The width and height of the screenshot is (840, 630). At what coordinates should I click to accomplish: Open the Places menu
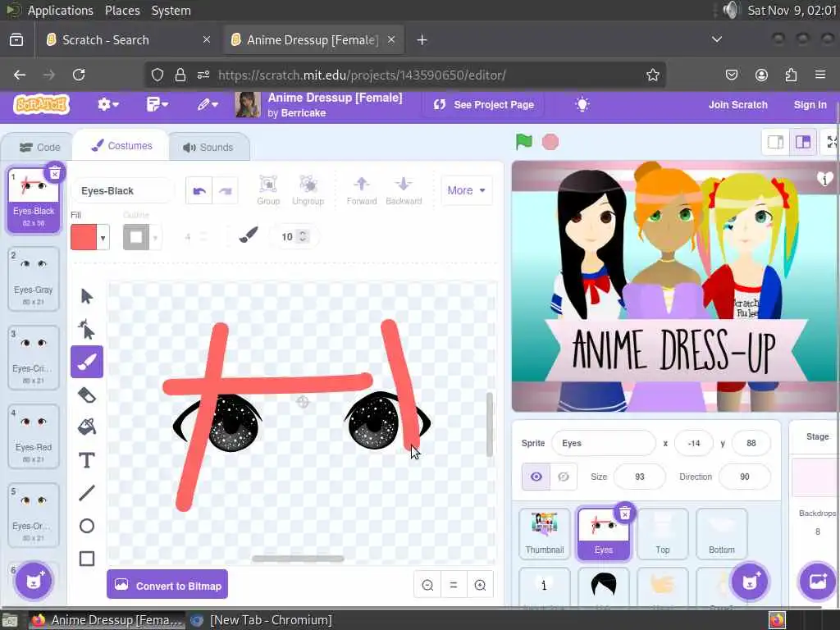122,10
